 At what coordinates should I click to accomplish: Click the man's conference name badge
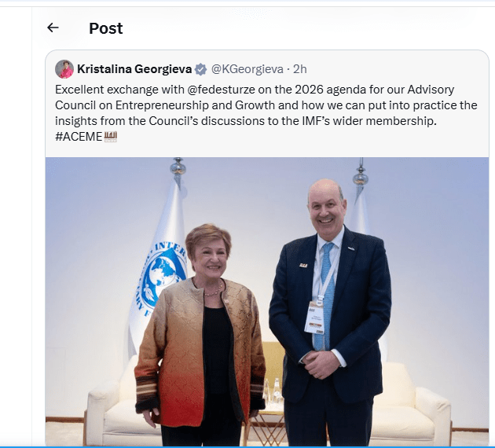click(x=315, y=316)
